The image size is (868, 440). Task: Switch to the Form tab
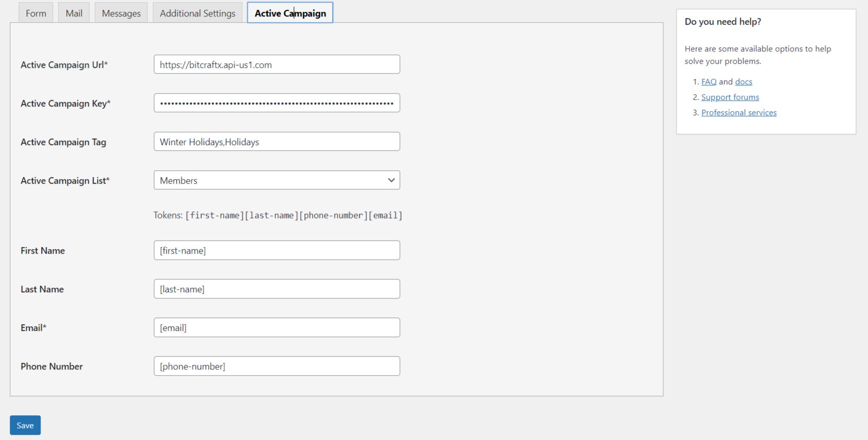tap(36, 13)
